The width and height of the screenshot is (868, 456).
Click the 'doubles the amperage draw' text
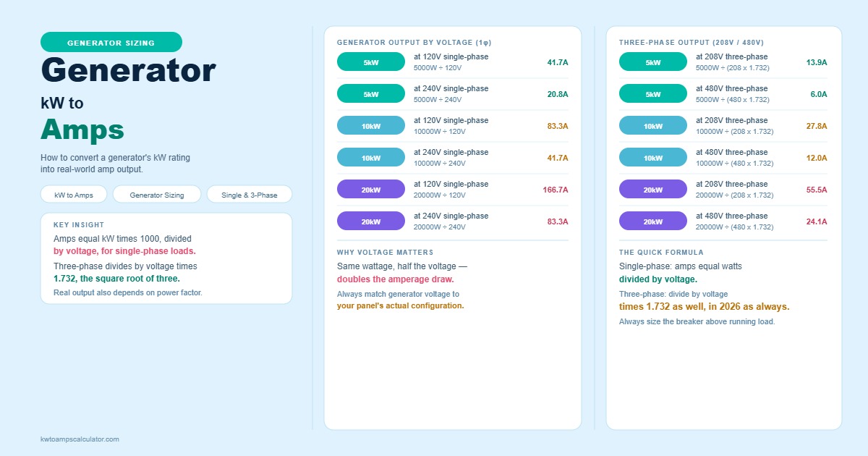395,279
